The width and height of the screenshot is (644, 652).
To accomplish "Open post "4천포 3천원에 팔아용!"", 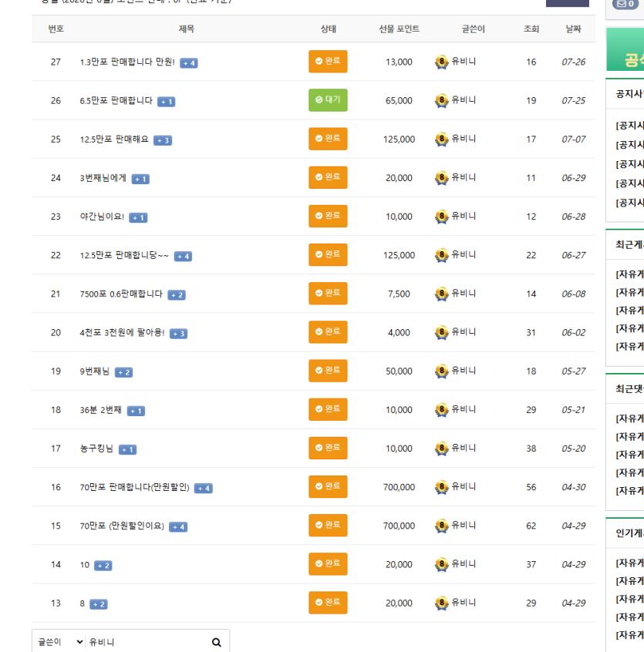I will [x=122, y=333].
